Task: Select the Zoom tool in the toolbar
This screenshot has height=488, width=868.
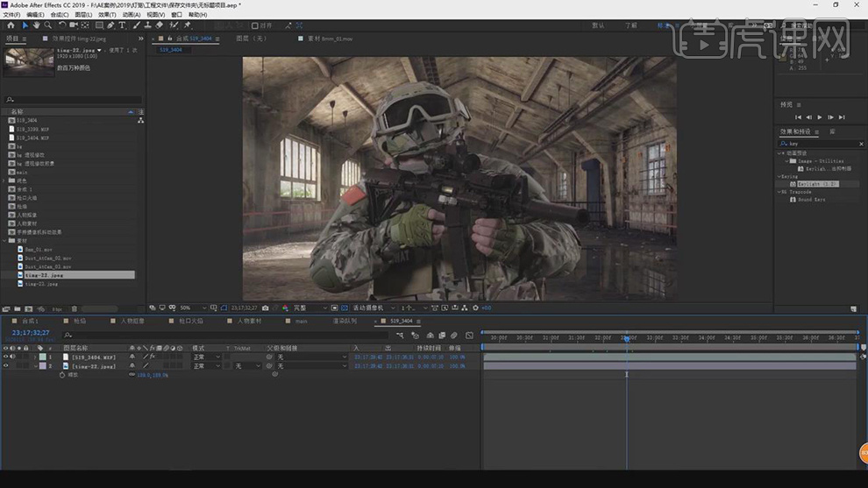Action: click(47, 25)
